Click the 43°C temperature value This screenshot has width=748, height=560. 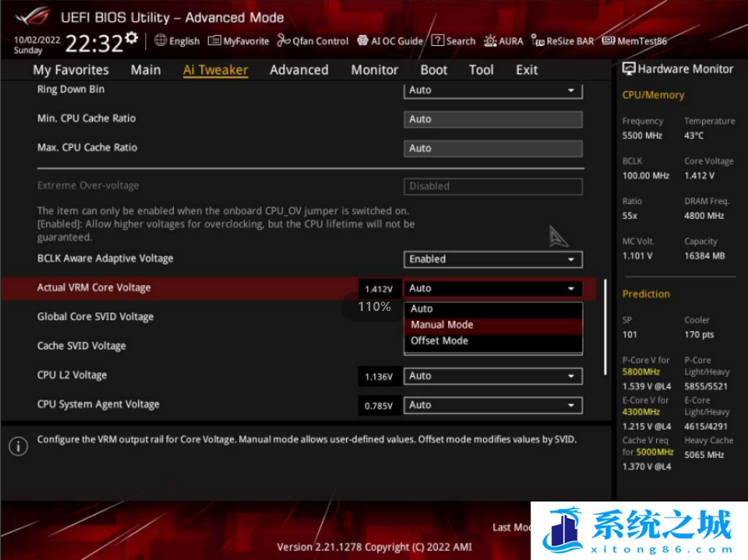click(695, 135)
